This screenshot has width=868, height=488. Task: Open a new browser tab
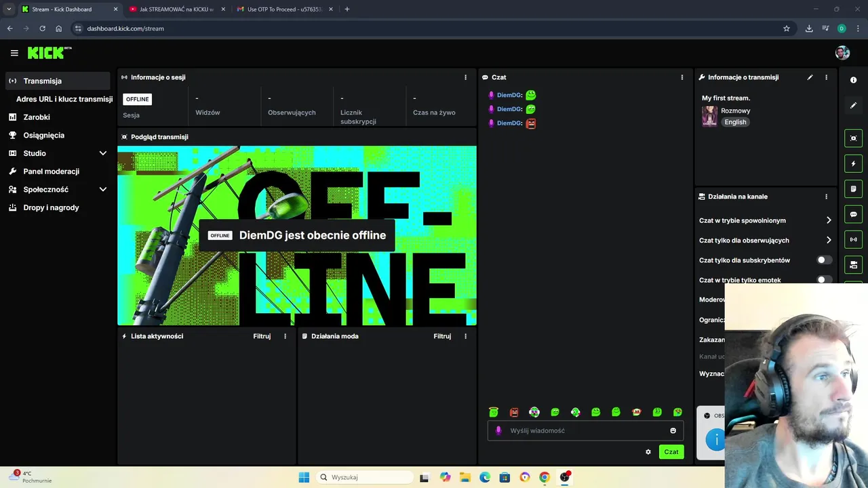(x=347, y=9)
